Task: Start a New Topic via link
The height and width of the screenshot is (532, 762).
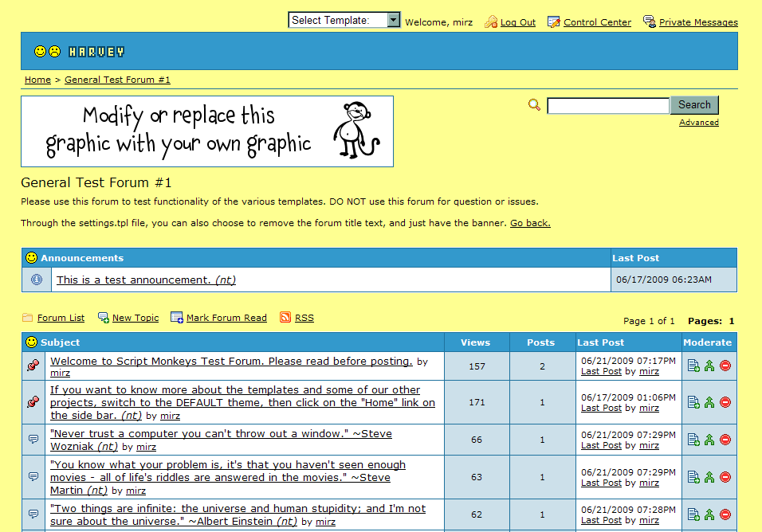Action: [x=136, y=318]
